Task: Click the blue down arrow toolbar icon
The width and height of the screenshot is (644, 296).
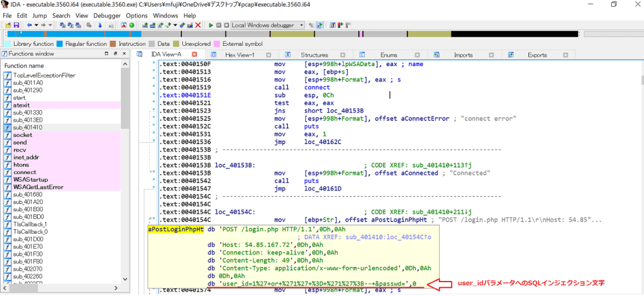Action: (100, 25)
